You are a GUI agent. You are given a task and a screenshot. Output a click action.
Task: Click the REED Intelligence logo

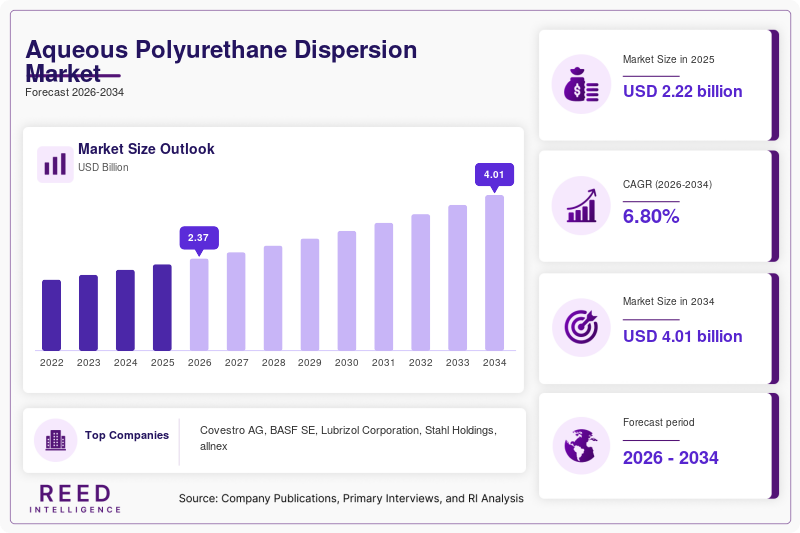(75, 499)
